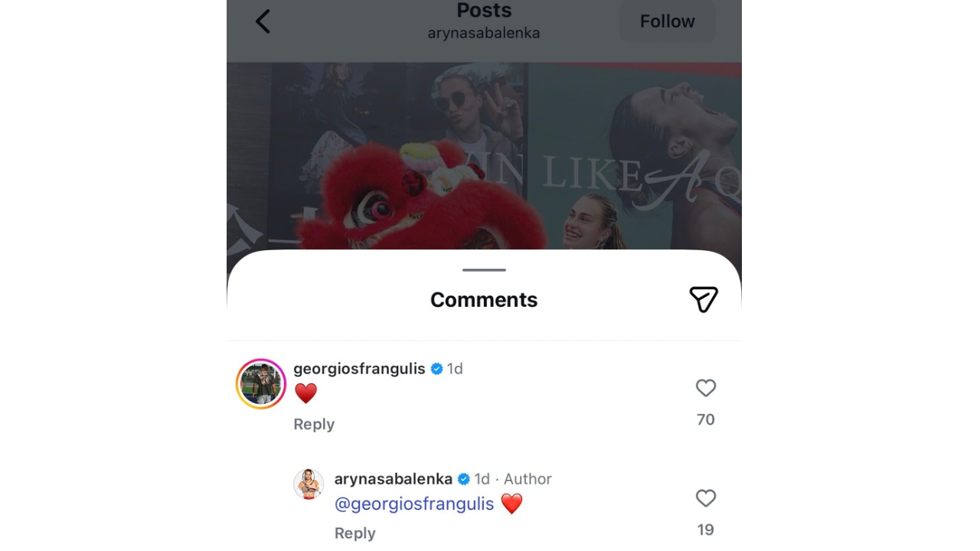Grab the comments sheet drag handle

(x=484, y=270)
